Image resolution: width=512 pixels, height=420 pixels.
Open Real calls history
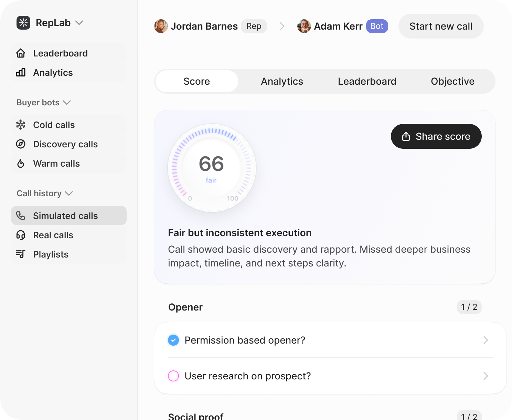(69, 235)
